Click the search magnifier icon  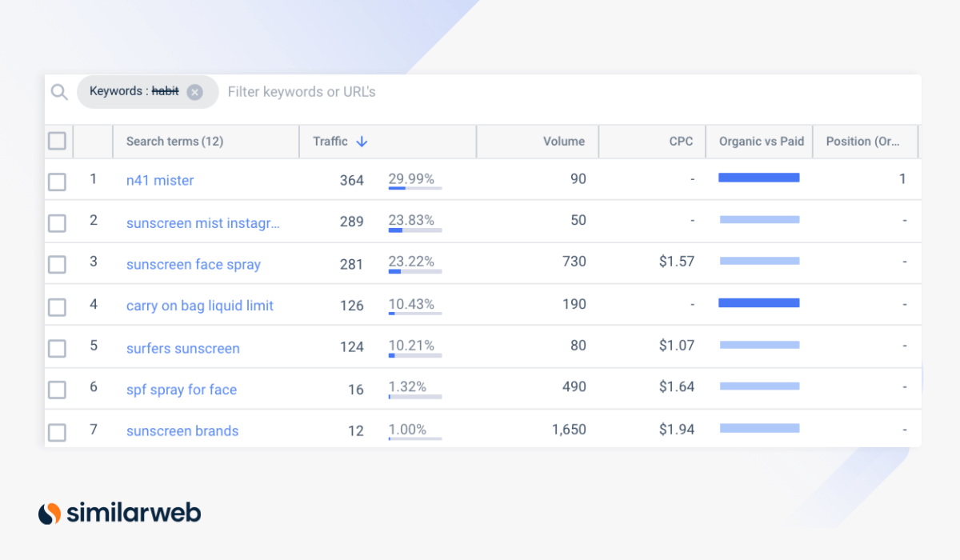click(x=59, y=92)
